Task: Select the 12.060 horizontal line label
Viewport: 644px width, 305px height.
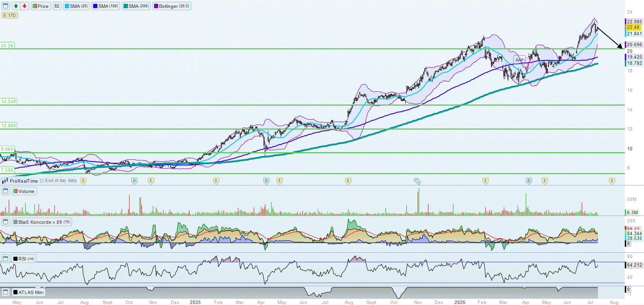Action: [x=8, y=125]
